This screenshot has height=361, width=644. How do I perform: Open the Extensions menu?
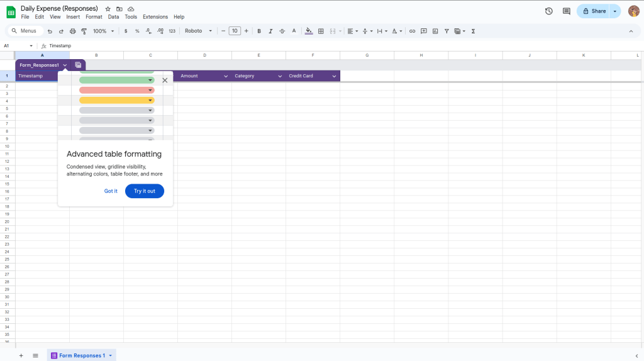coord(155,17)
